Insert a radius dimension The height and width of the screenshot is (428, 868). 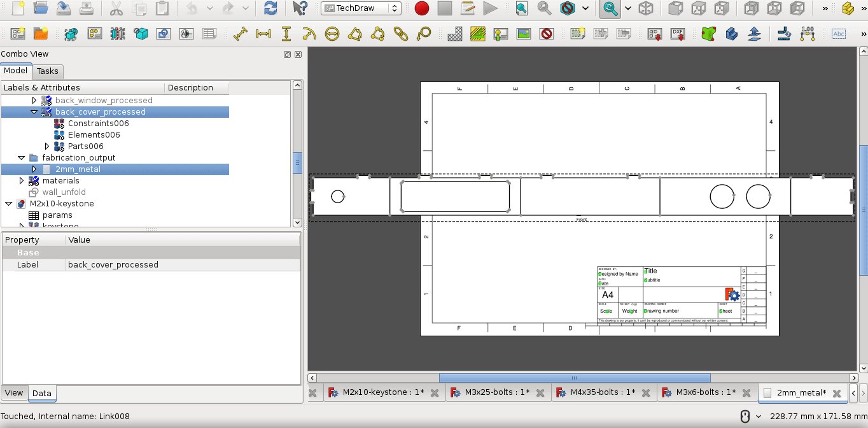[309, 34]
